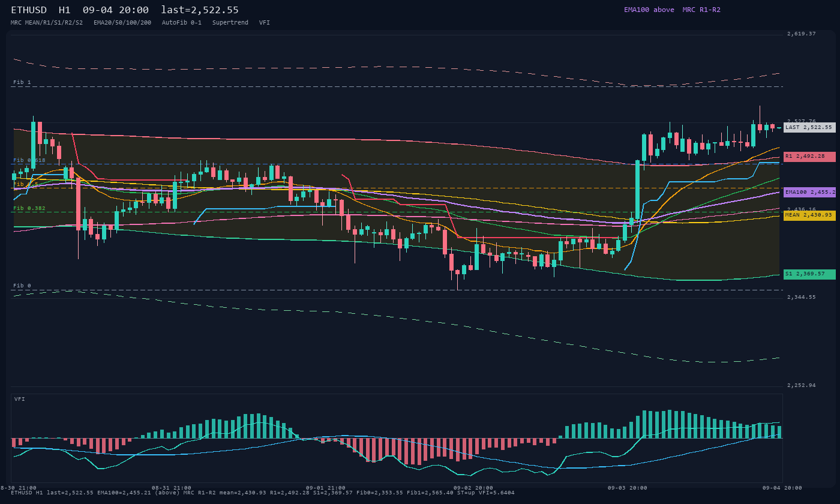Screen dimensions: 840x504
Task: Click the R1 2,492.28 price tag
Action: coord(809,156)
